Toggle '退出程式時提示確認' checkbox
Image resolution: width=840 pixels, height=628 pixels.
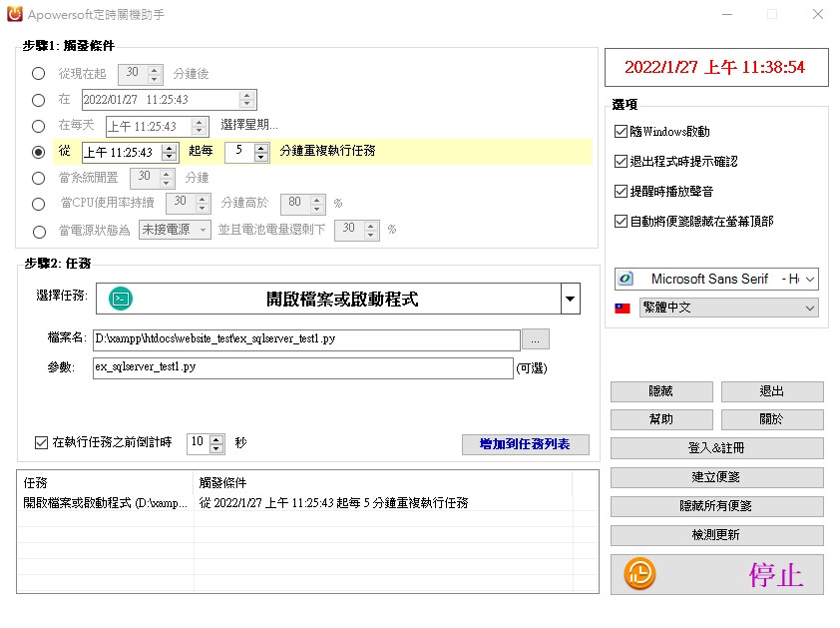coord(621,162)
